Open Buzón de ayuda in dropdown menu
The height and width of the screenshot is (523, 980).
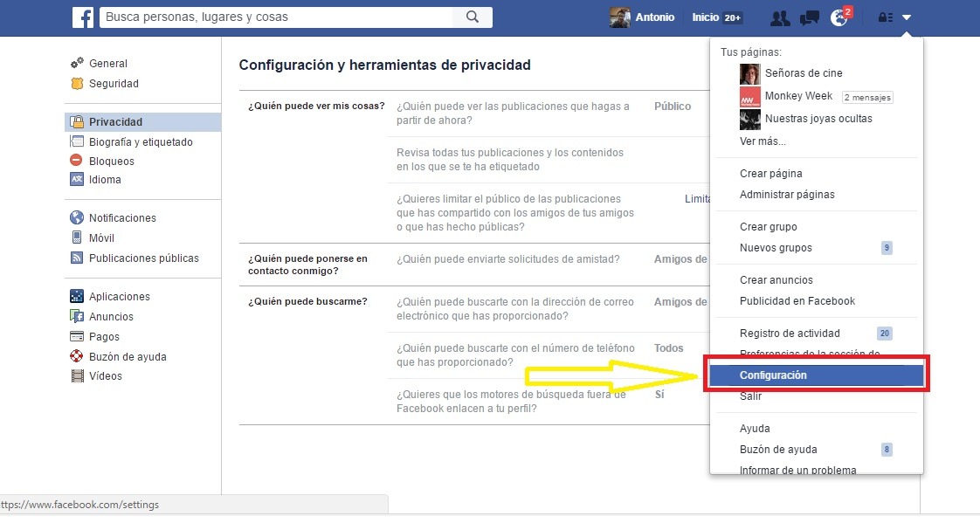779,450
